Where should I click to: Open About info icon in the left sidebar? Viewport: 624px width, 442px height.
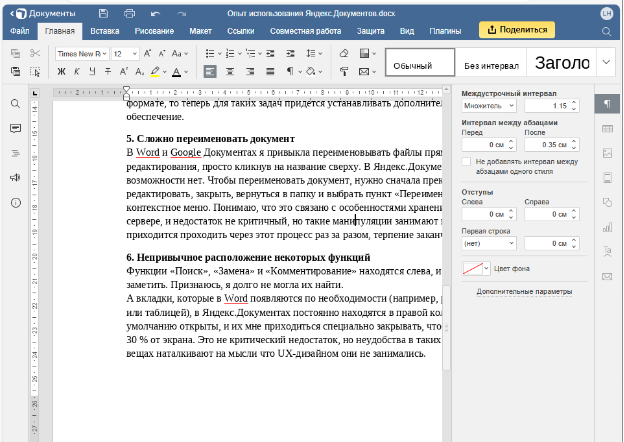click(x=16, y=203)
